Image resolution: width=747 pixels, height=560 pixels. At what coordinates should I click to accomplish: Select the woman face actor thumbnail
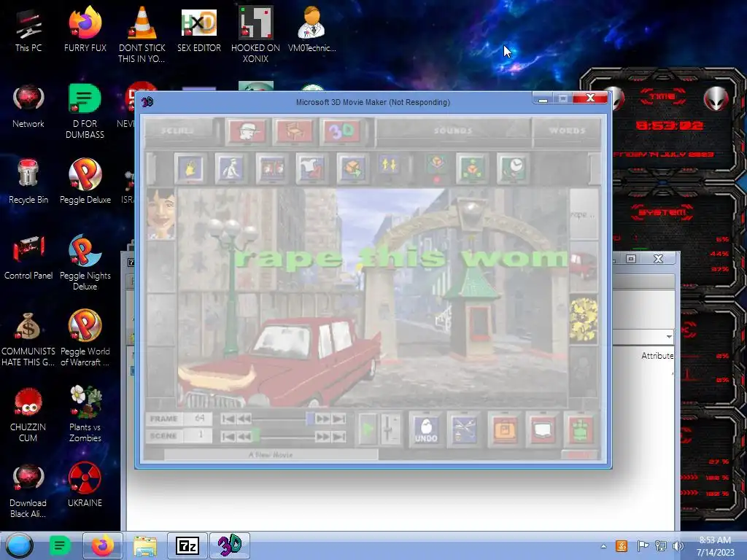point(161,214)
